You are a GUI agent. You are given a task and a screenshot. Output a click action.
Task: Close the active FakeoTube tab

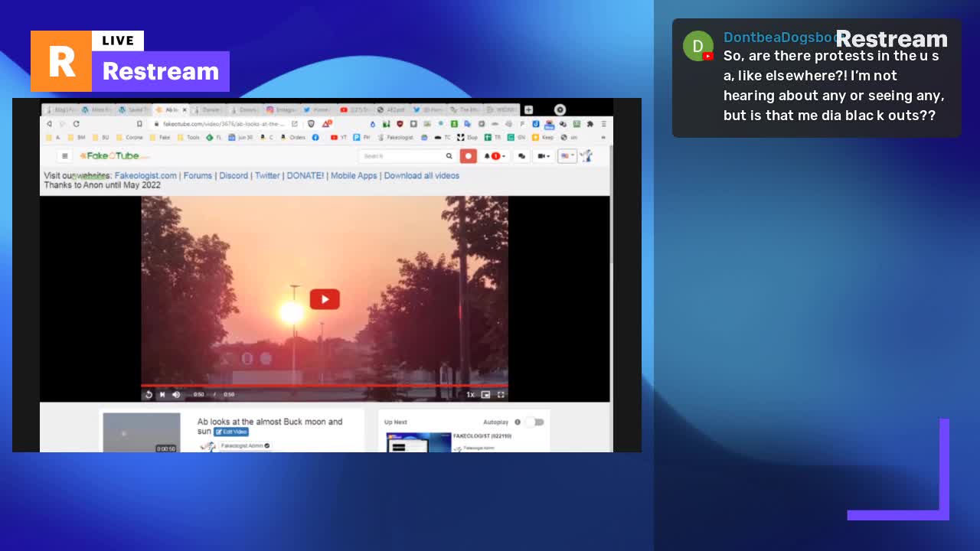[185, 110]
